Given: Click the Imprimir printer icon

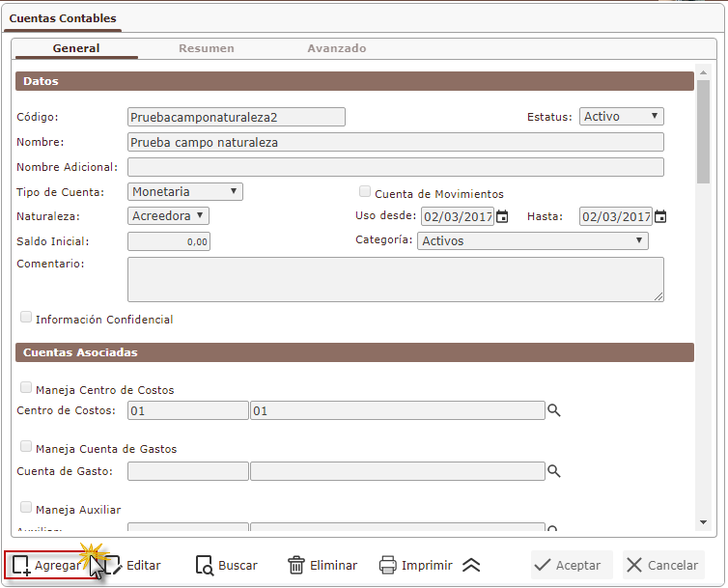Looking at the screenshot, I should tap(388, 565).
